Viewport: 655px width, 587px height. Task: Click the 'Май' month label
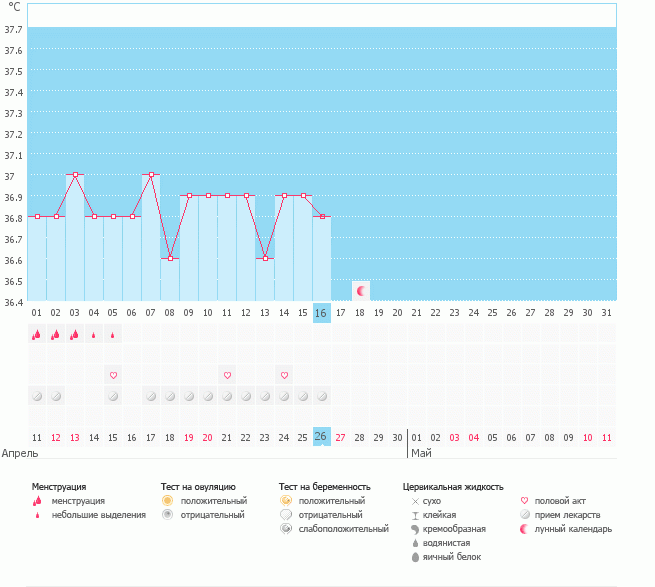pos(421,453)
